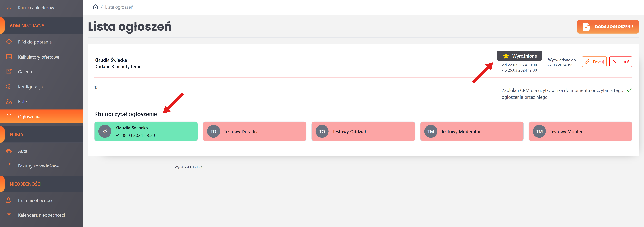Open the Ogłoszenia menu item

(x=29, y=116)
